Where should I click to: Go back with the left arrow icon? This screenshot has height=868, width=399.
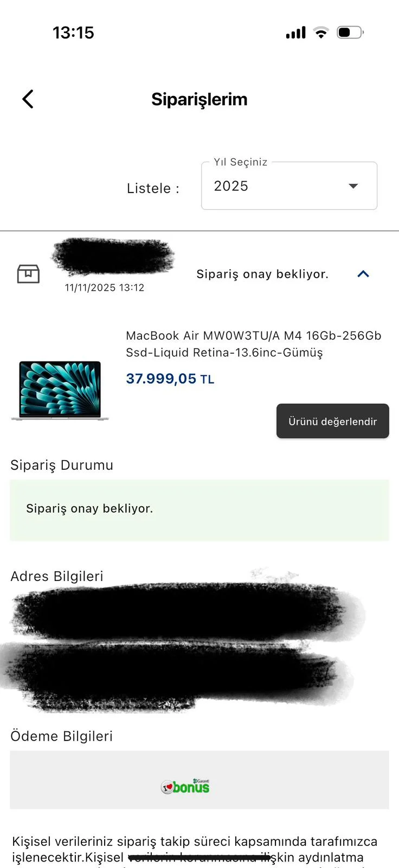coord(28,99)
